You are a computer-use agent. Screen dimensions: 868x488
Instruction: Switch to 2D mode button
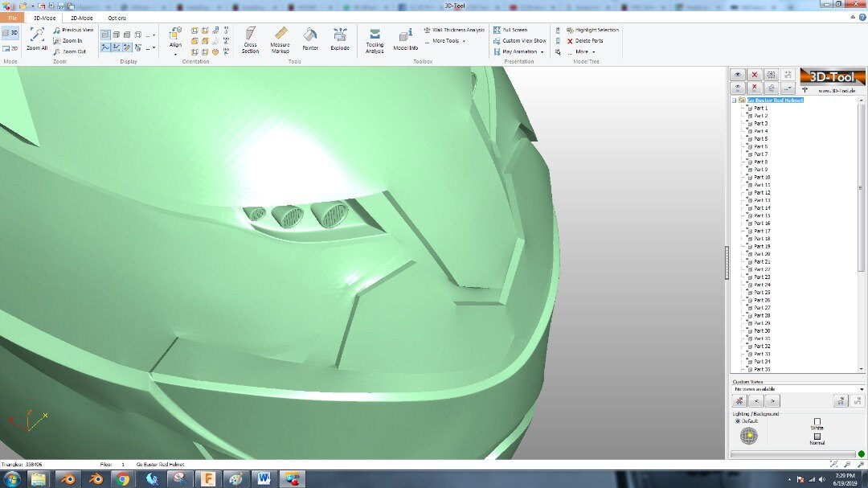tap(10, 49)
